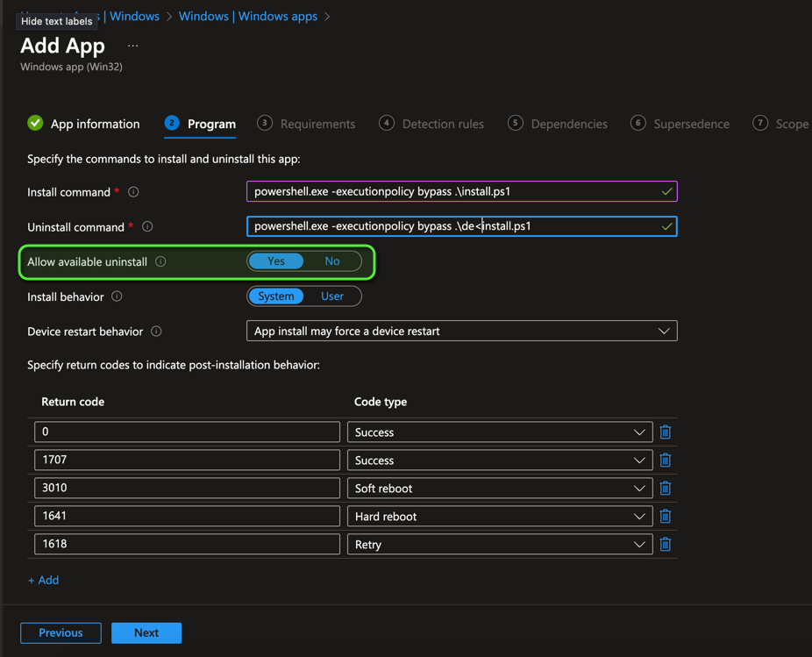Show info tooltip for Uninstall command
Viewport: 812px width, 657px height.
[x=147, y=227]
